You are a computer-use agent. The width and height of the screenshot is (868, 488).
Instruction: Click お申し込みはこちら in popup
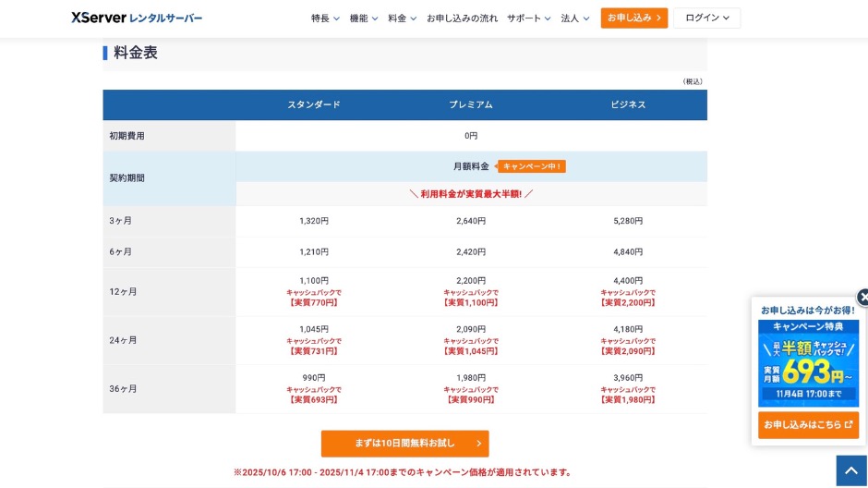(x=808, y=425)
